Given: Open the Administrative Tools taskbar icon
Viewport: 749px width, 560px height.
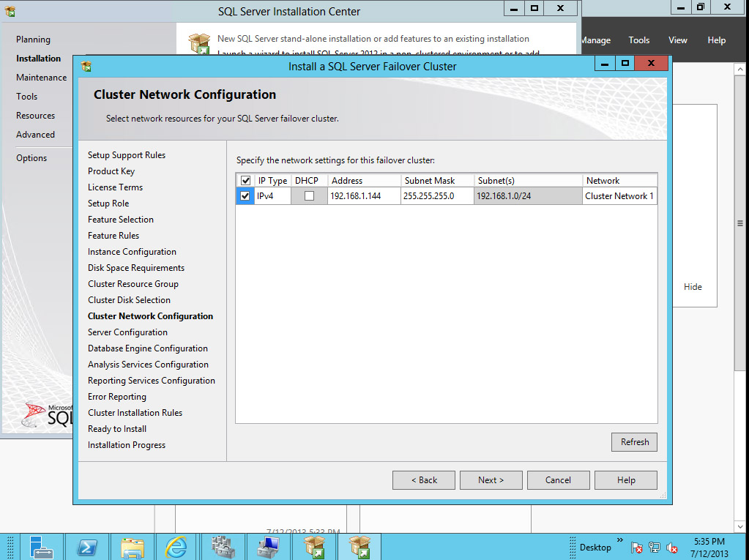Looking at the screenshot, I should pyautogui.click(x=223, y=546).
